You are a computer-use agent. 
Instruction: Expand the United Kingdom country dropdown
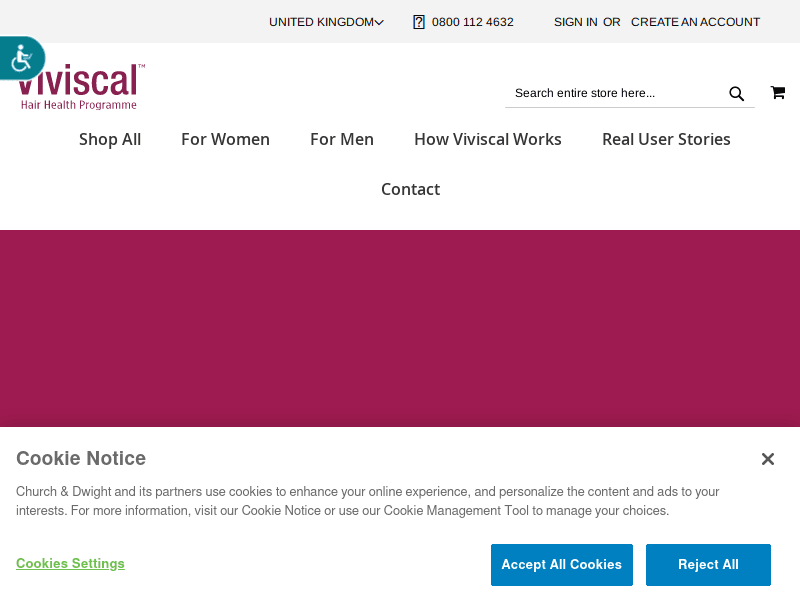click(x=326, y=22)
